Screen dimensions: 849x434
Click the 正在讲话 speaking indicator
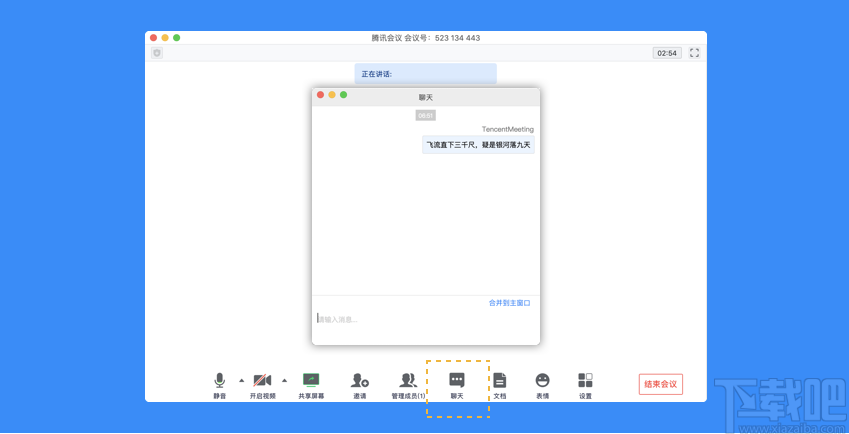point(426,74)
